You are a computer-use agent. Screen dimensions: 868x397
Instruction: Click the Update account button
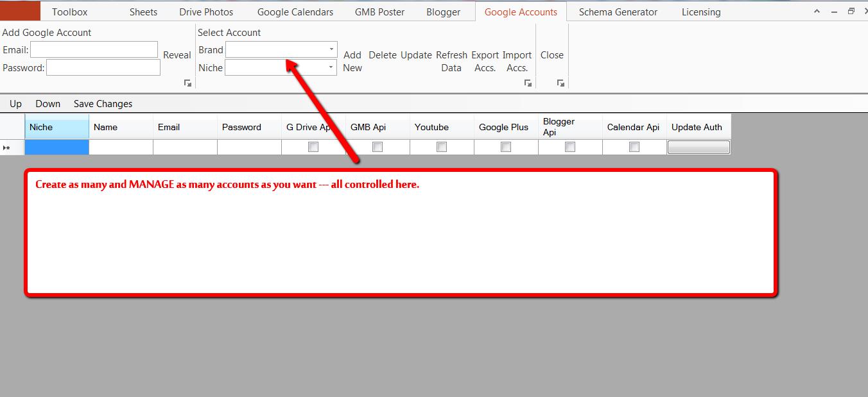[x=416, y=55]
